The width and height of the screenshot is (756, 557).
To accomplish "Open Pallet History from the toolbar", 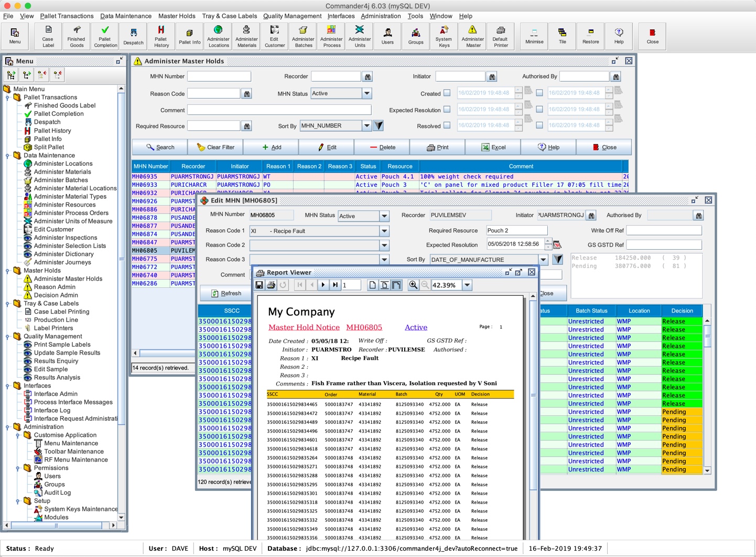I will pyautogui.click(x=161, y=36).
